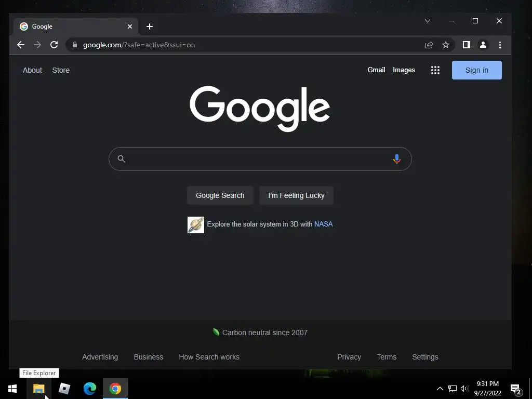The image size is (532, 399).
Task: Reload the Google page
Action: 54,45
